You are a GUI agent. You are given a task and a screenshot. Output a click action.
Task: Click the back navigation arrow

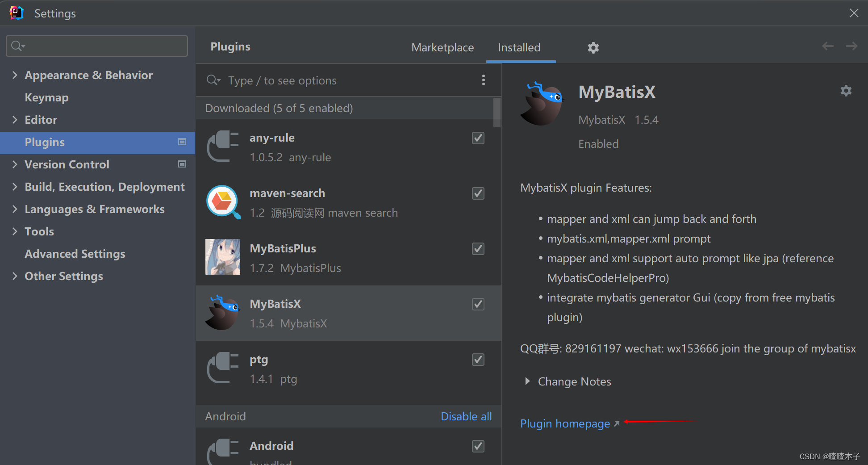tap(827, 46)
